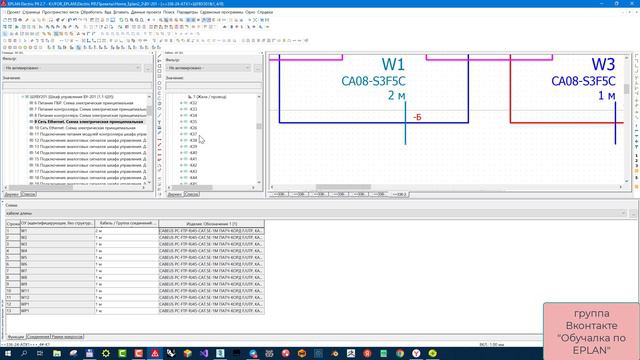Image resolution: width=640 pixels, height=360 pixels.
Task: Switch to the Дерево tab in the page navigator
Action: coord(11,194)
